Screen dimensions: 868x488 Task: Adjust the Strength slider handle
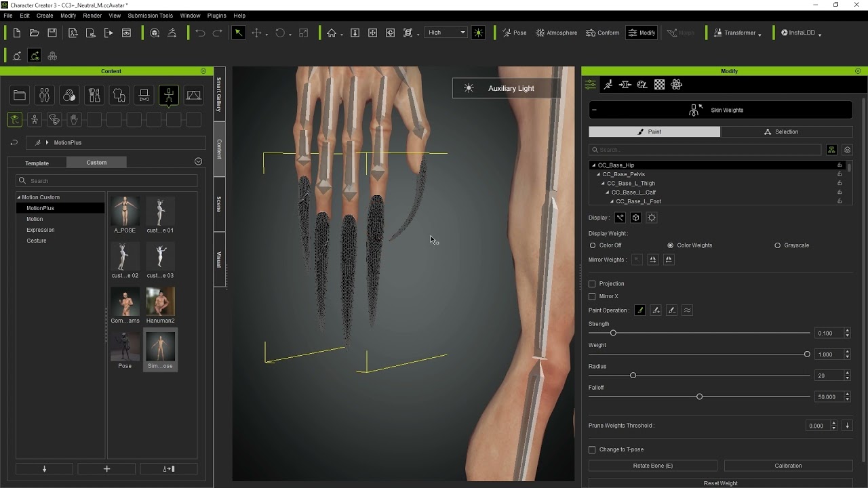(613, 333)
